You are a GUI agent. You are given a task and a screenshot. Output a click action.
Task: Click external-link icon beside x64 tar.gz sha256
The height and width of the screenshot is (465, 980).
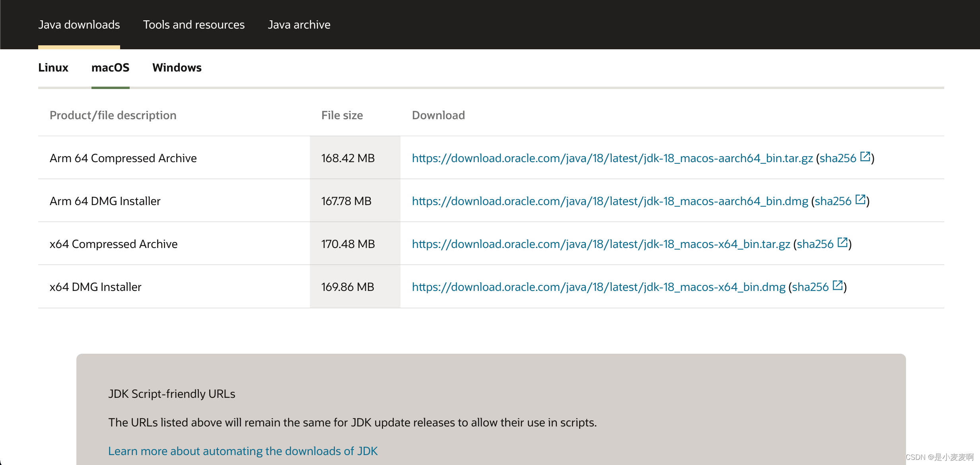click(x=842, y=242)
